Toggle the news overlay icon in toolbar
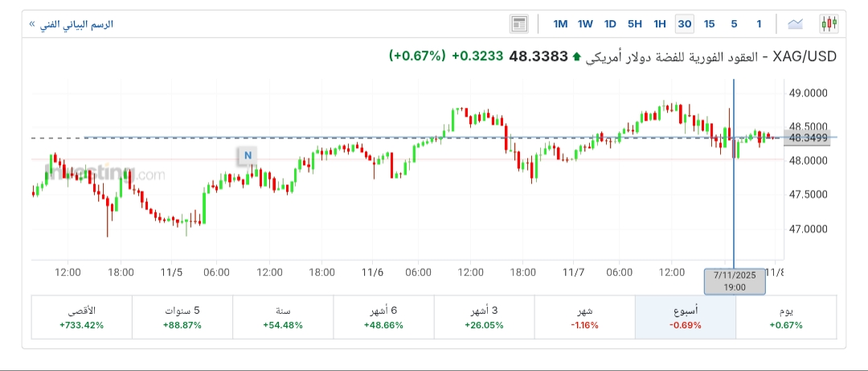 [x=519, y=23]
